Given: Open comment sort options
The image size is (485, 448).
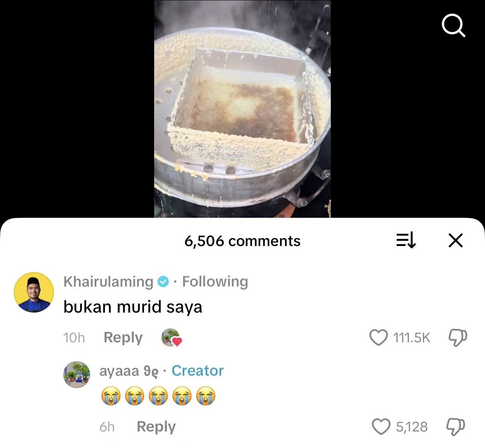Looking at the screenshot, I should coord(406,240).
